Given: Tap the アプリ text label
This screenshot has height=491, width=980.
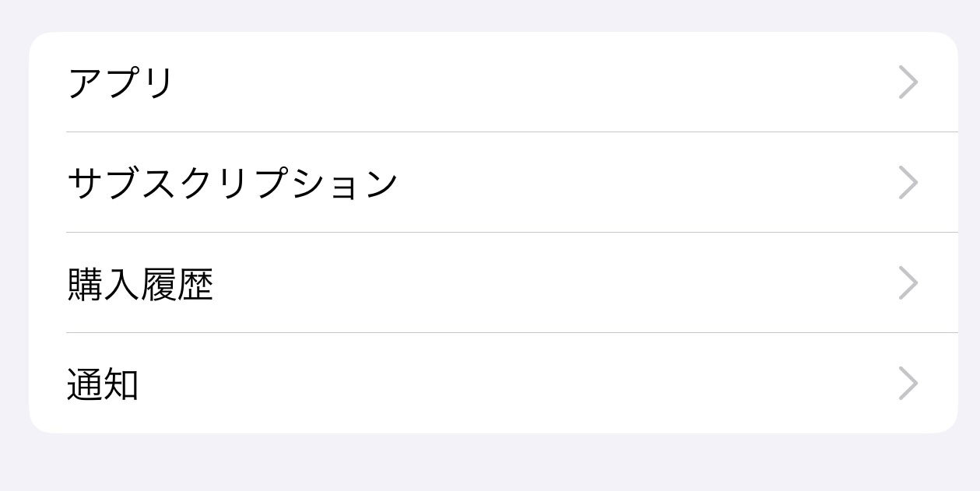Looking at the screenshot, I should coord(120,82).
